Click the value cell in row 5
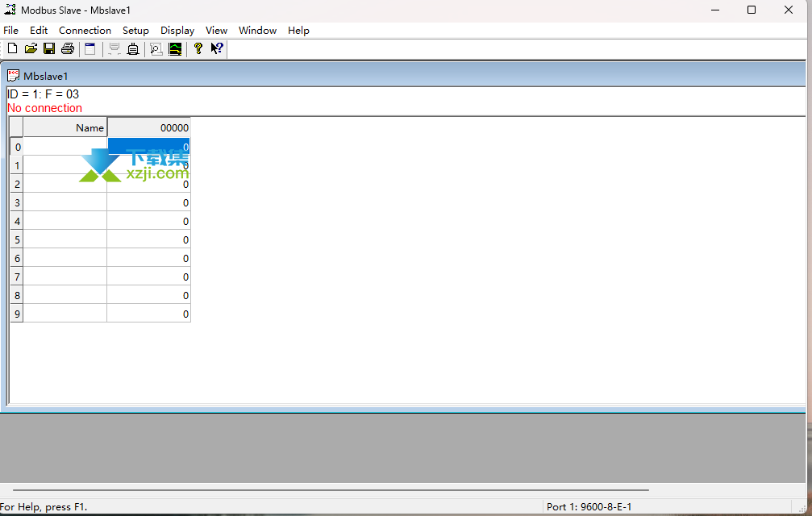The image size is (812, 516). (149, 240)
